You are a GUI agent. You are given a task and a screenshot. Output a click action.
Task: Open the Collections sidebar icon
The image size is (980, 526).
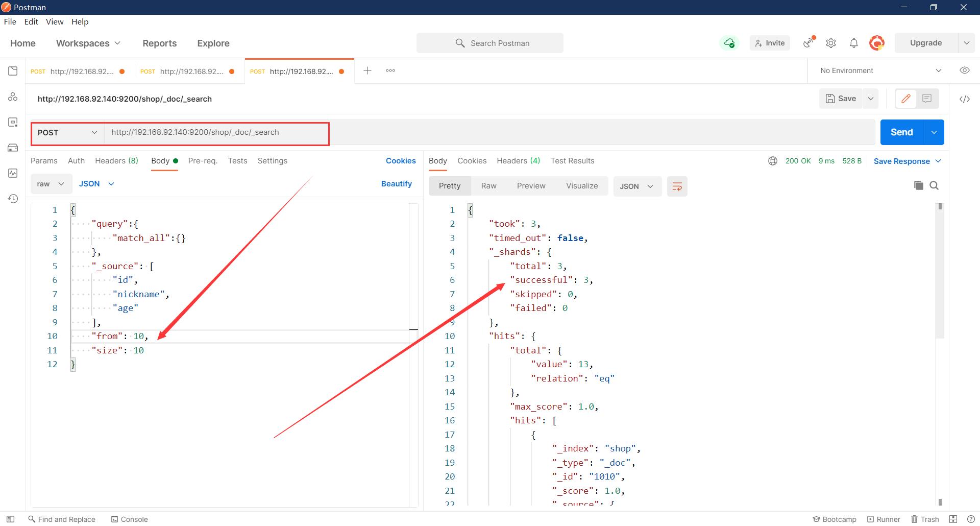13,71
